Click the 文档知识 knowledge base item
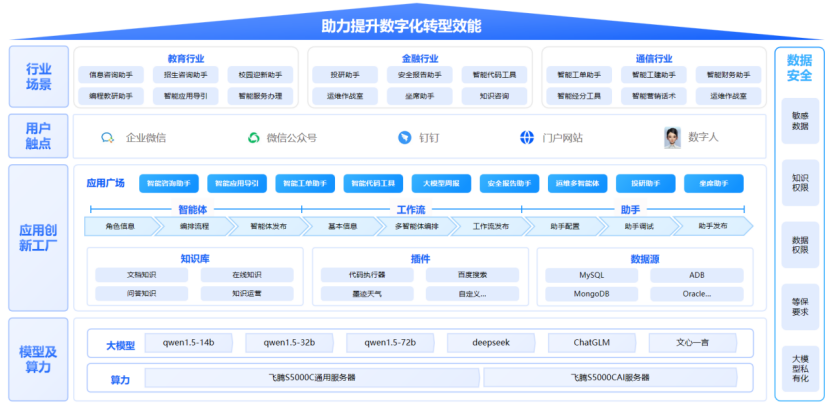The width and height of the screenshot is (836, 411). coord(141,274)
